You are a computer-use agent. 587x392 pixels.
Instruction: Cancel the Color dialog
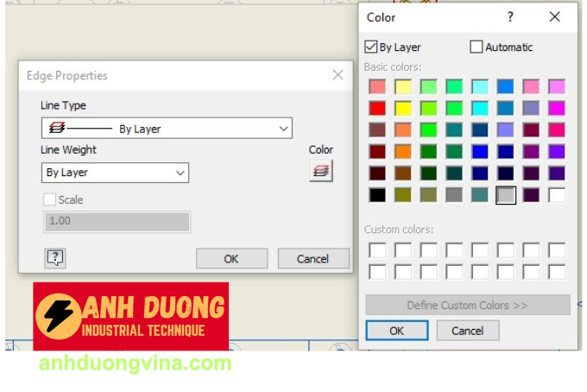click(467, 331)
